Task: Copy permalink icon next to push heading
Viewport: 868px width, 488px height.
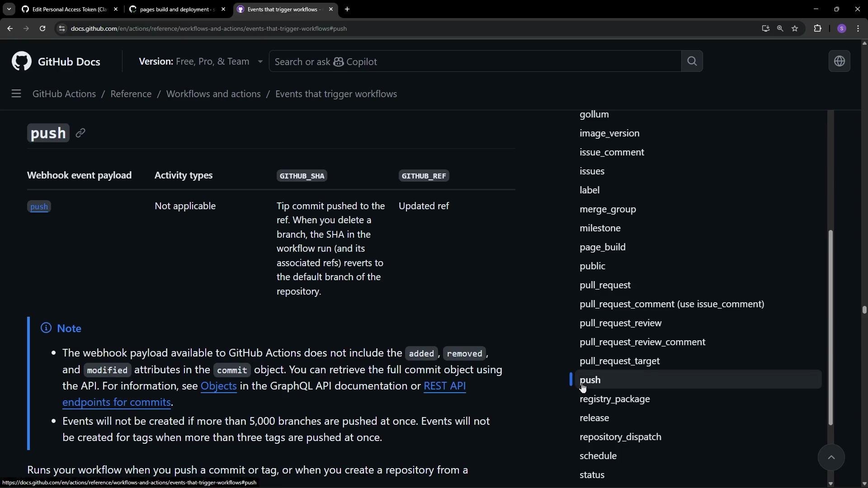Action: click(80, 133)
